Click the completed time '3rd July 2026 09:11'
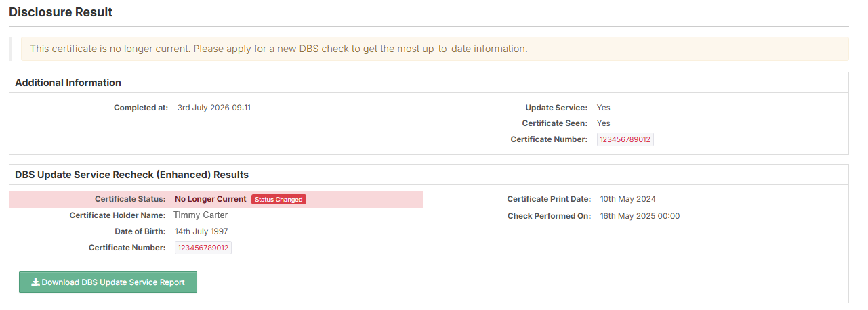Screen dimensions: 868x310 tap(214, 108)
